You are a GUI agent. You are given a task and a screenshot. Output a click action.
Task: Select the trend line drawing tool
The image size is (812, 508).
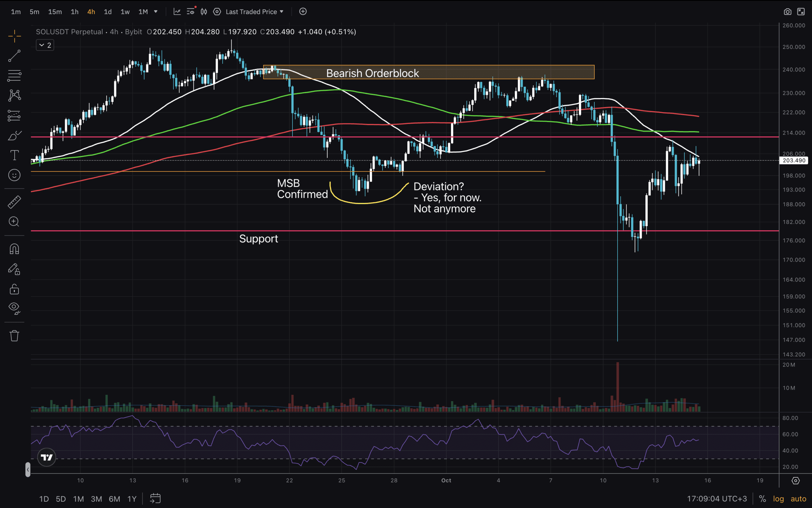point(14,56)
